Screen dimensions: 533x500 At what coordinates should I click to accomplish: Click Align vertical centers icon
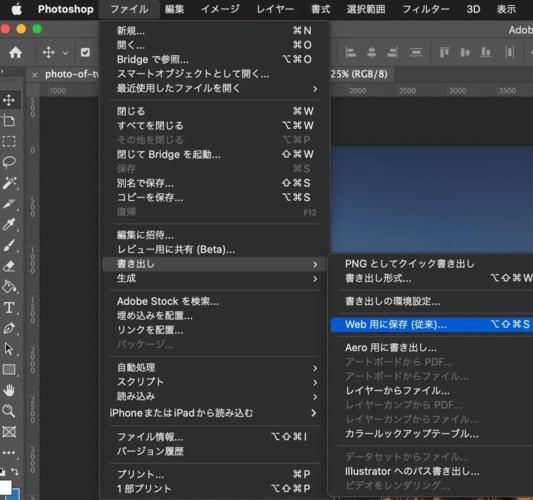pyautogui.click(x=465, y=53)
